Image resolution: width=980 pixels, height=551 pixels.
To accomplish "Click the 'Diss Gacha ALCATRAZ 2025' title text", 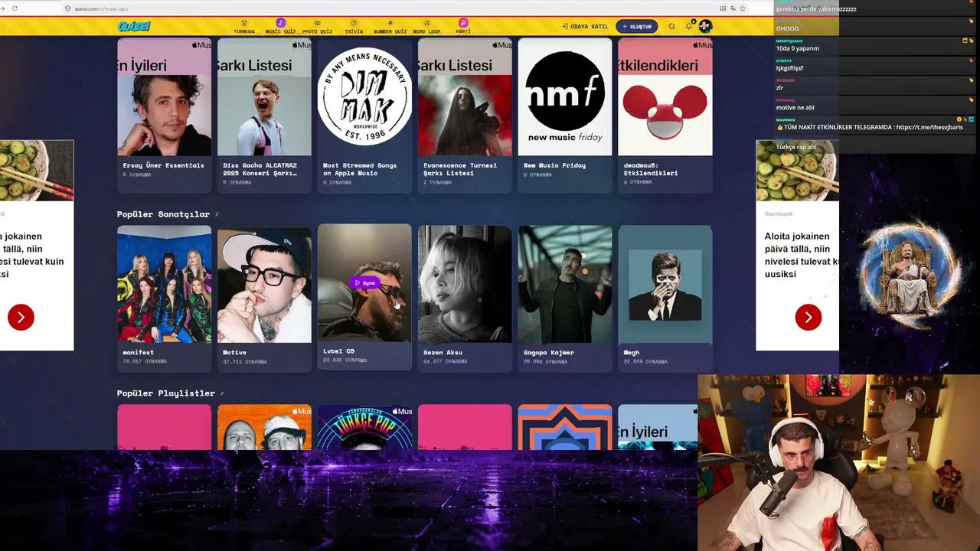I will click(260, 169).
